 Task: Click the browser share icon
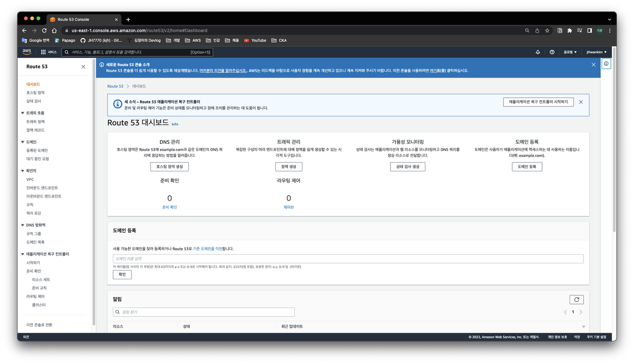tap(537, 30)
